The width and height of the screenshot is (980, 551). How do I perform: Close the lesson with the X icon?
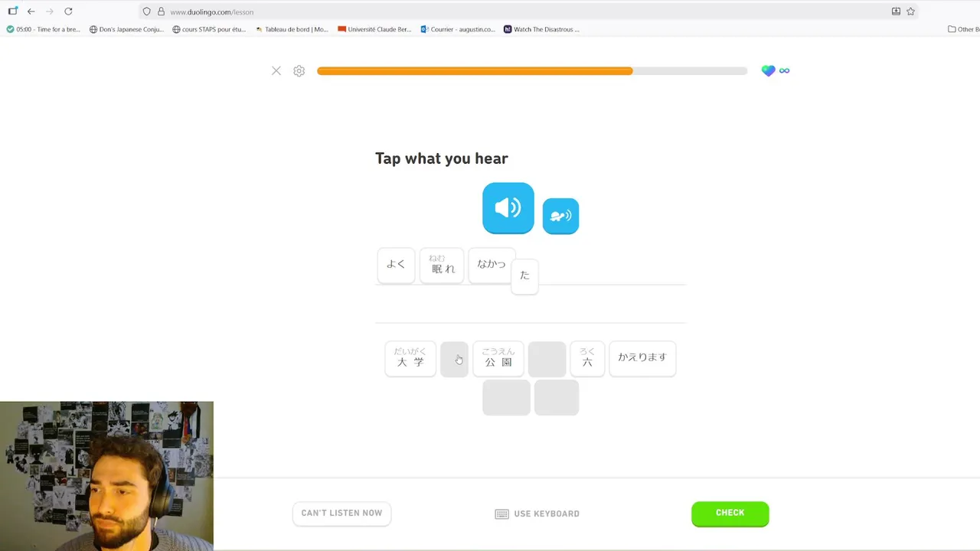click(276, 70)
